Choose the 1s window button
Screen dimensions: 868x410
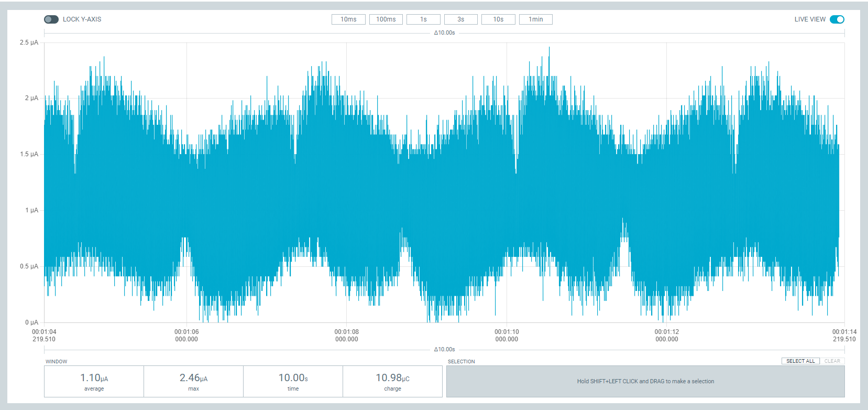(x=423, y=19)
